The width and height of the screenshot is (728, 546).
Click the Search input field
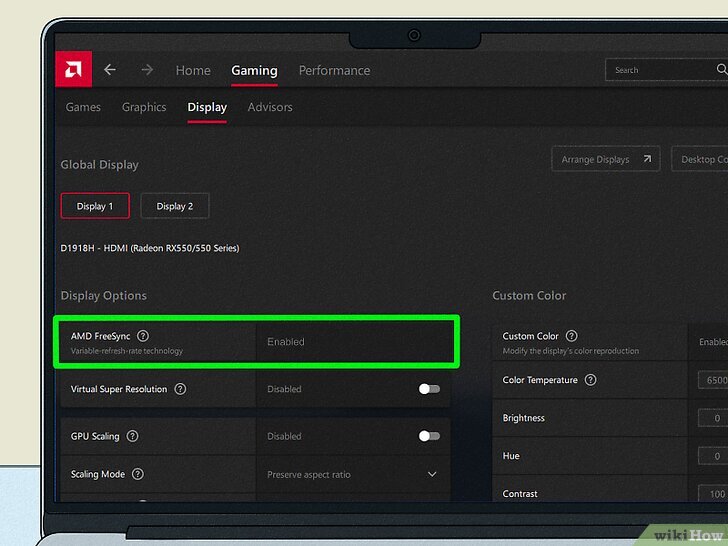(x=666, y=70)
